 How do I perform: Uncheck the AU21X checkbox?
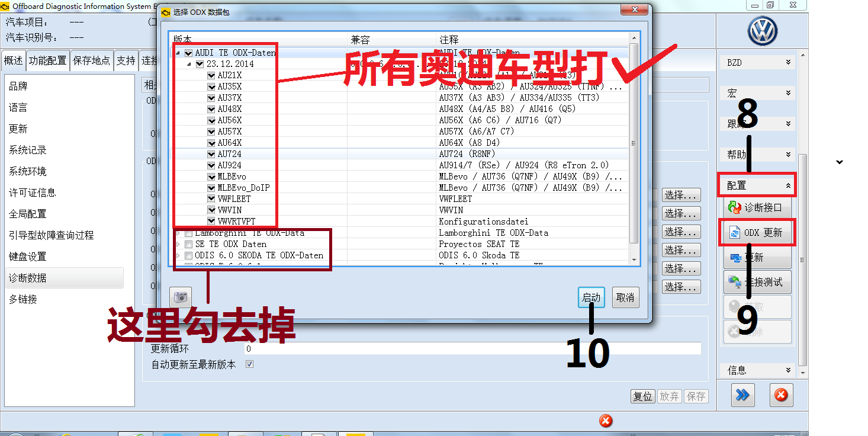211,75
